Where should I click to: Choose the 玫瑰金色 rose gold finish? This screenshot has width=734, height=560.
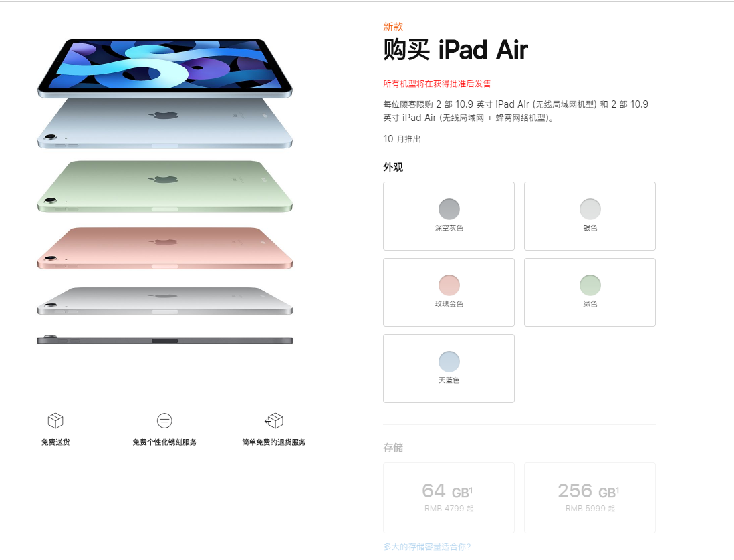(449, 293)
